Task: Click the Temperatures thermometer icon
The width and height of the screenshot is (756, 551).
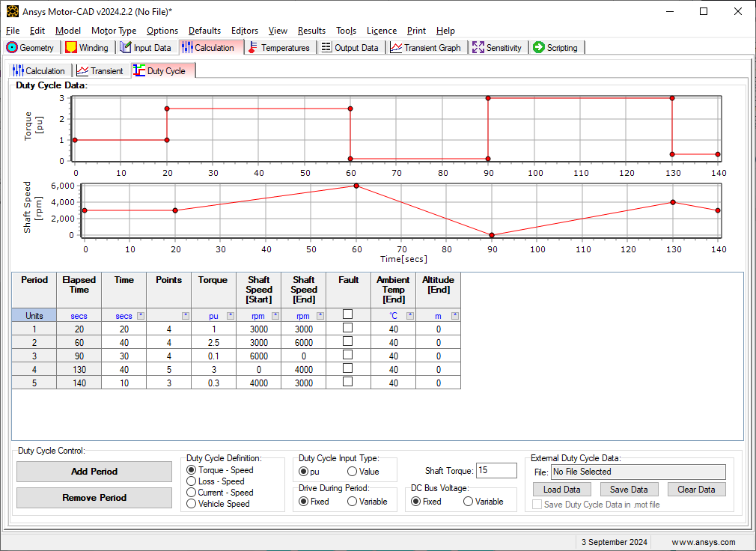Action: [x=253, y=47]
